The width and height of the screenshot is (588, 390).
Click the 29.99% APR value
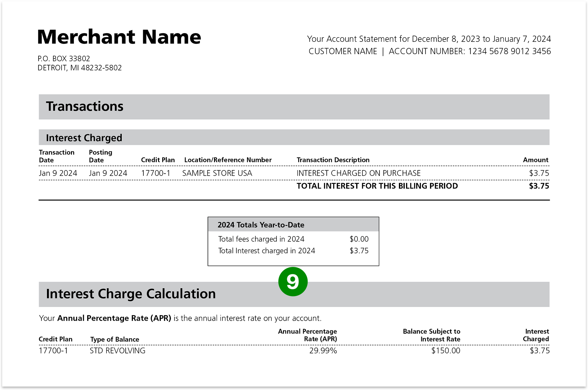[323, 350]
